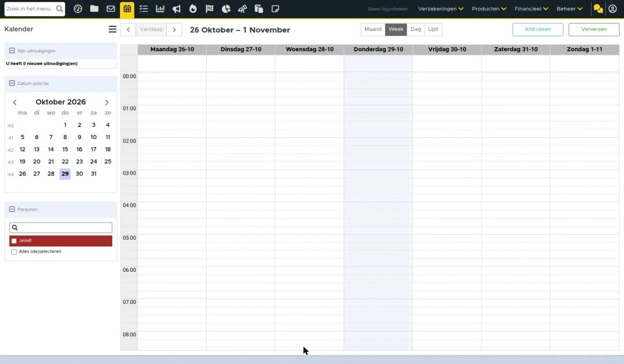Open the user profile icon
The image size is (624, 364).
[x=612, y=9]
